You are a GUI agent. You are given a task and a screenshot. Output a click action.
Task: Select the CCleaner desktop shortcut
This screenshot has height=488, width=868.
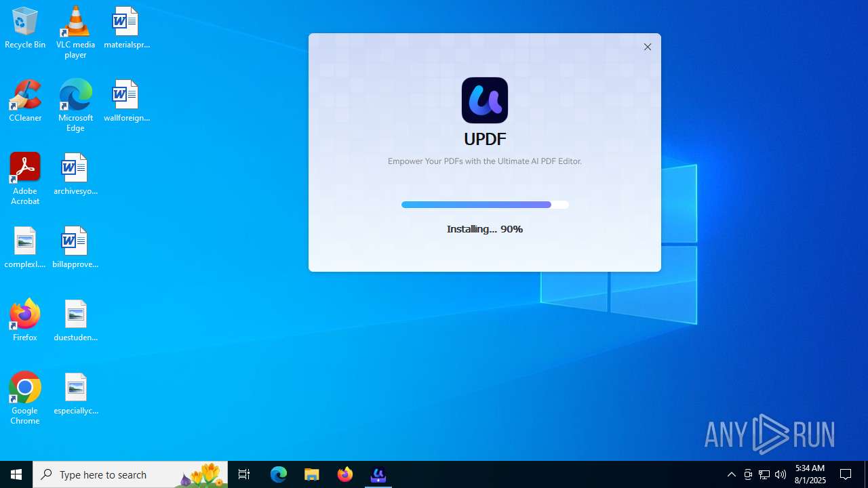pos(25,102)
